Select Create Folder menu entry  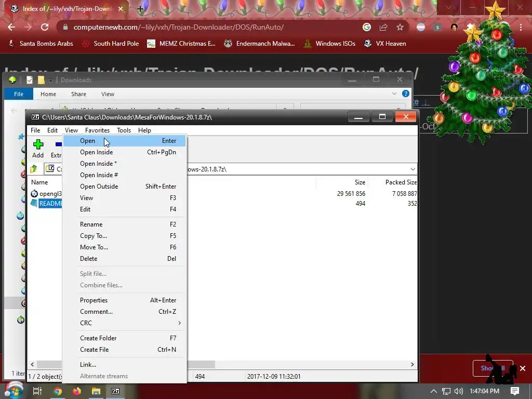tap(125, 338)
